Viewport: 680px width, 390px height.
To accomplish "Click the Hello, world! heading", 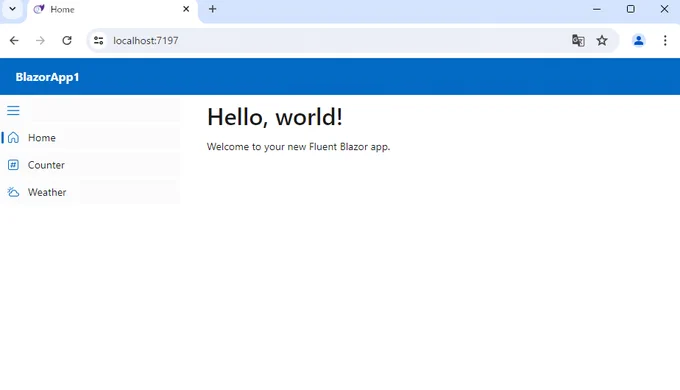I will coord(275,117).
